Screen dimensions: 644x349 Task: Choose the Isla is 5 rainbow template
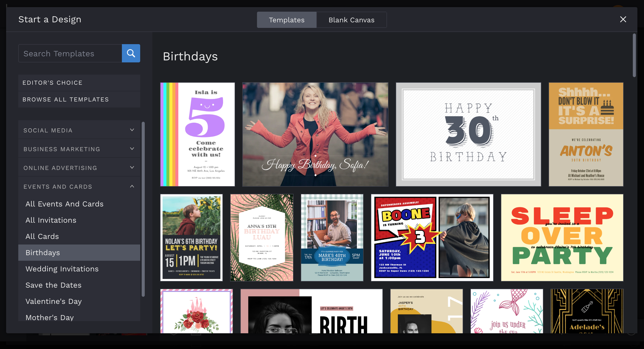click(x=198, y=134)
